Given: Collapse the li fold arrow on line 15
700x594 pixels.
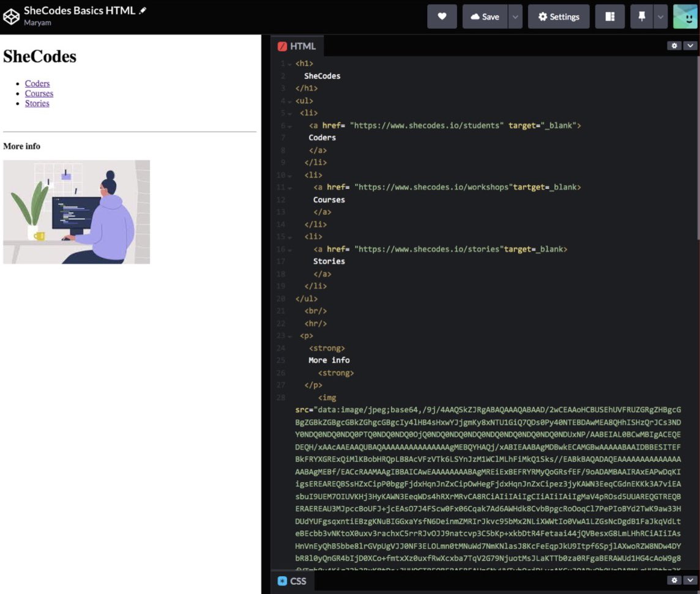Looking at the screenshot, I should click(289, 237).
